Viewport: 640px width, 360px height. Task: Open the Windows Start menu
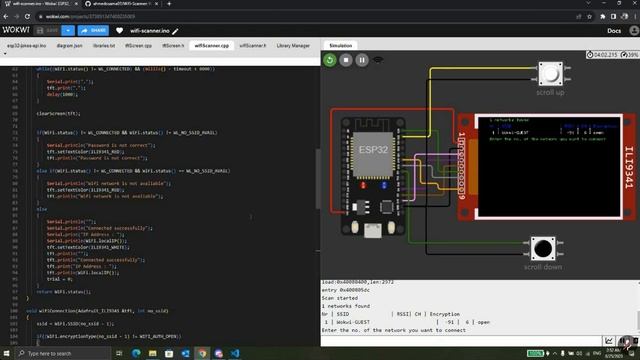click(6, 353)
